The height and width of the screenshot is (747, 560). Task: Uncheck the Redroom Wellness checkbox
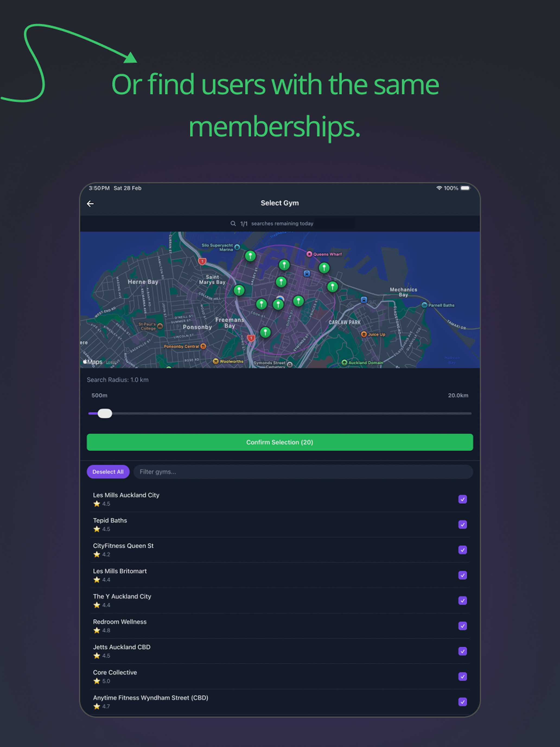coord(462,626)
